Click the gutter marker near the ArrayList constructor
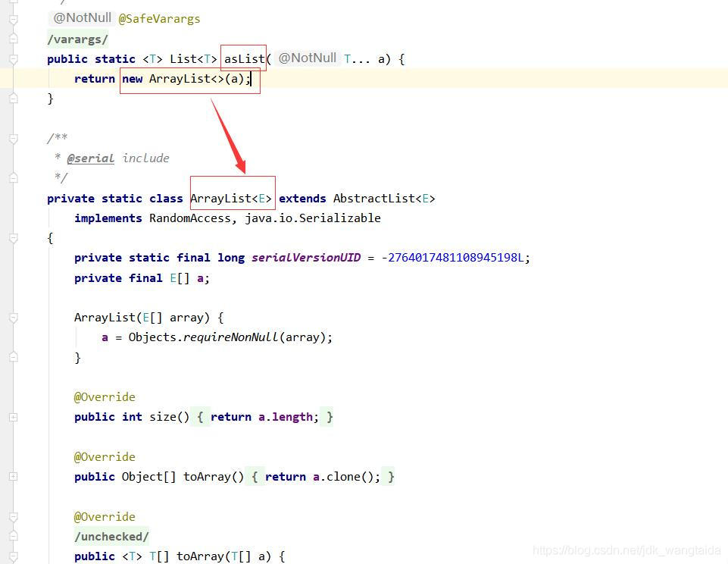The width and height of the screenshot is (728, 564). (13, 318)
